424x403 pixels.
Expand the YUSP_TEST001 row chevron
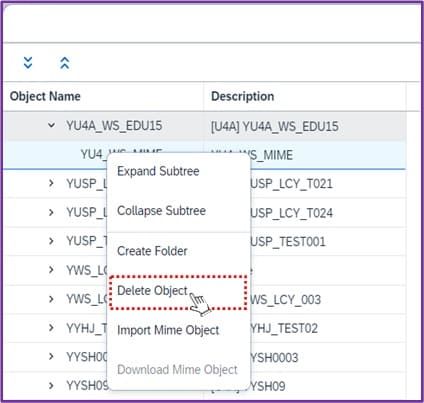click(51, 241)
